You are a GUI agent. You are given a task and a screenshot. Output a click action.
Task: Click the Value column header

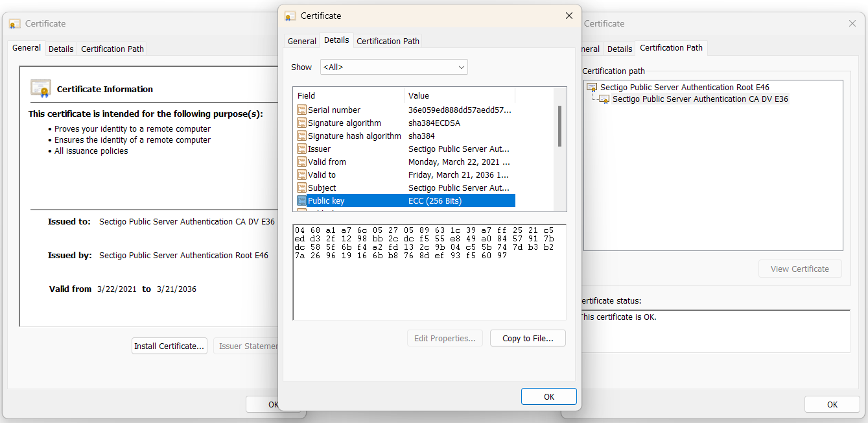(460, 95)
